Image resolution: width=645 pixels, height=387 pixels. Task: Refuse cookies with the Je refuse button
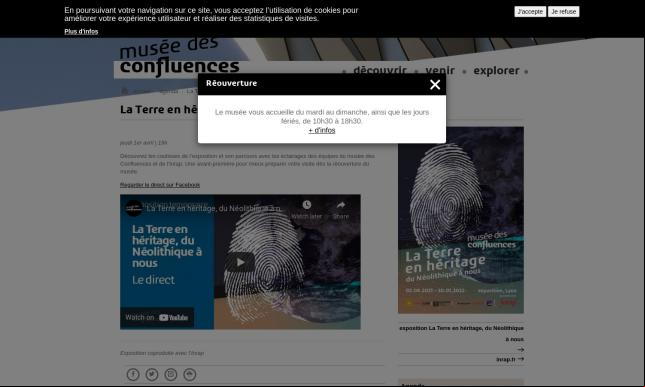(564, 12)
